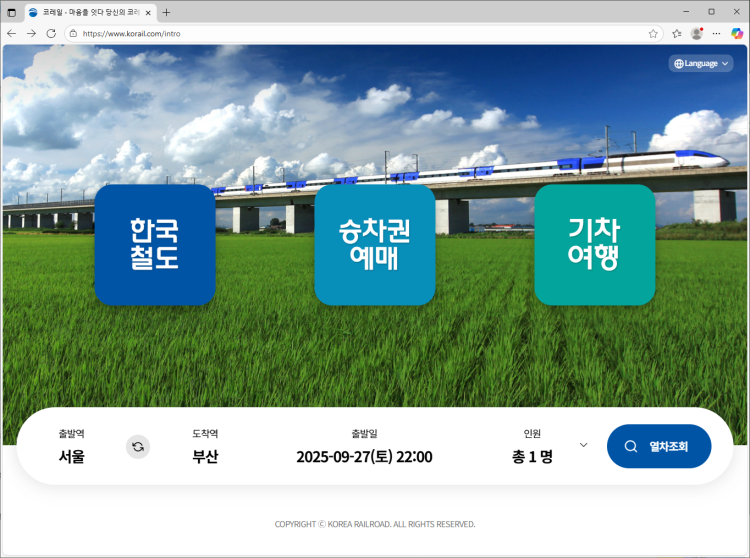The image size is (750, 558).
Task: Click the 인원 label
Action: point(532,433)
